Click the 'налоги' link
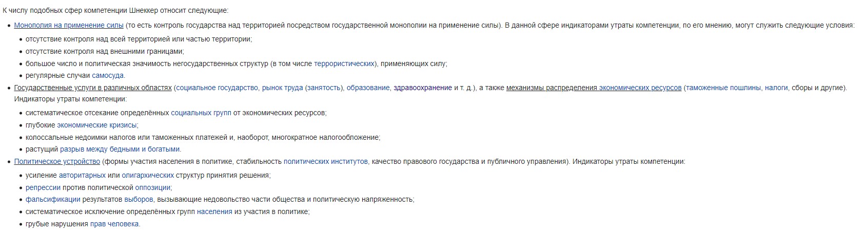This screenshot has height=234, width=868. 776,88
